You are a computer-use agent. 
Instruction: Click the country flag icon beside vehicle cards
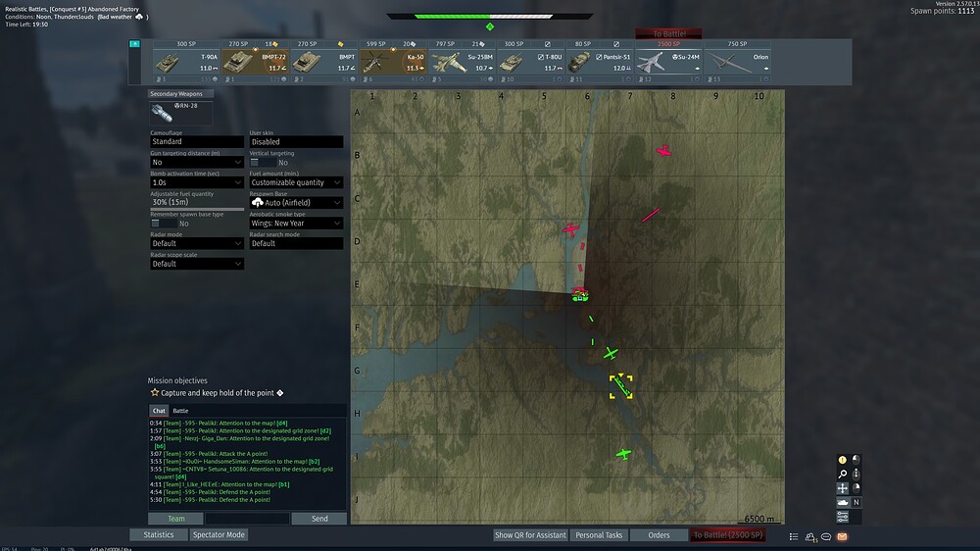tap(134, 44)
